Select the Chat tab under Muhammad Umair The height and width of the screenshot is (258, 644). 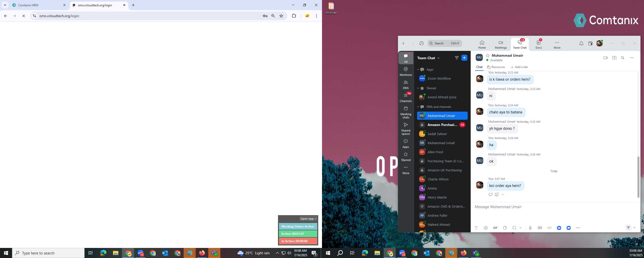(x=479, y=67)
